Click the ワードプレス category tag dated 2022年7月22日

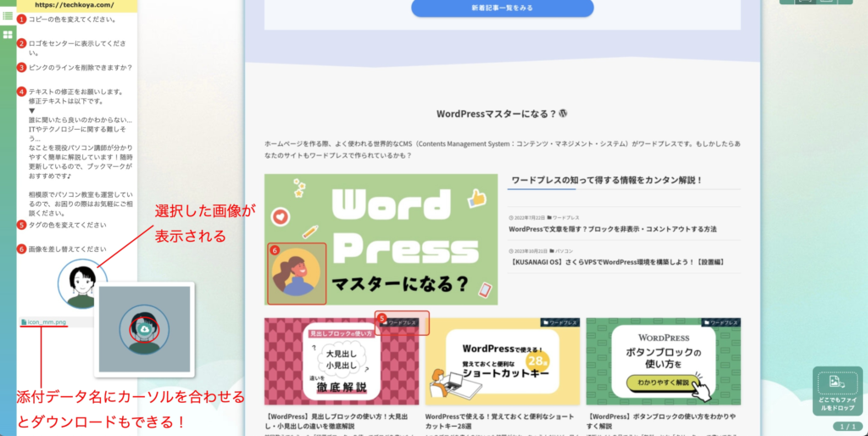pyautogui.click(x=564, y=218)
